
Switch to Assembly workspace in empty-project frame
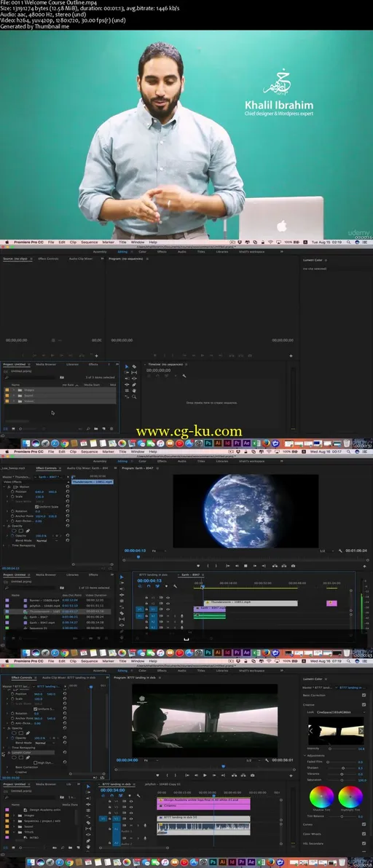(x=100, y=251)
